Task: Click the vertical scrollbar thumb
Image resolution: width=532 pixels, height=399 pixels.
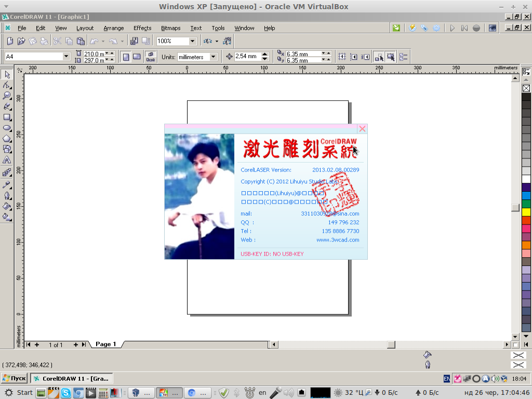Action: 515,207
